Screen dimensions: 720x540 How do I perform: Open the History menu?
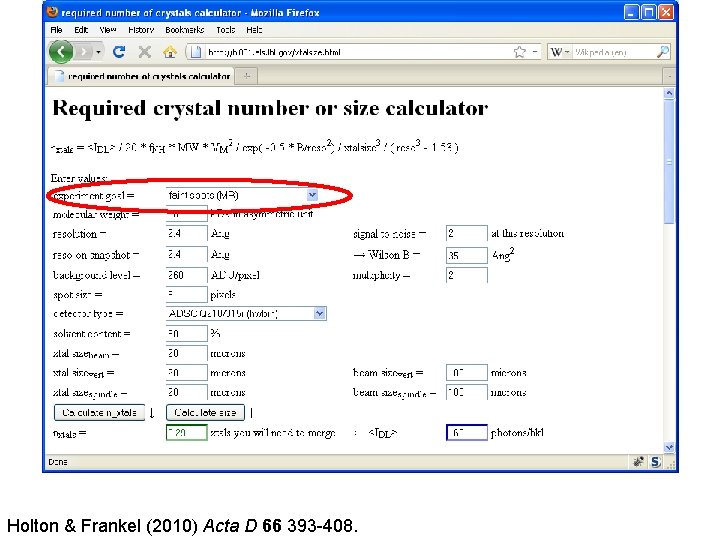click(141, 30)
